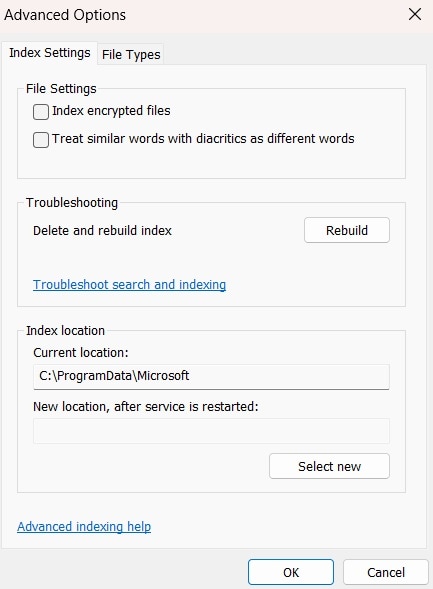This screenshot has width=433, height=589.
Task: Click the 'Index location' group label
Action: [65, 331]
